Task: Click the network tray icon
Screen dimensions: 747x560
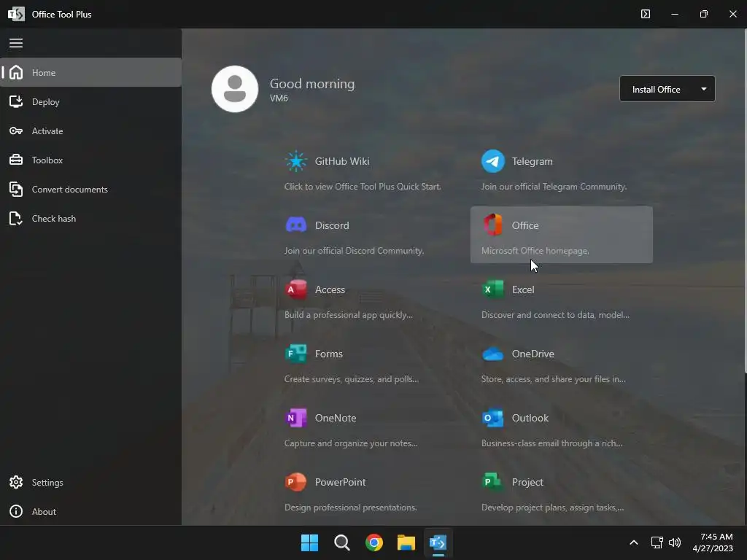Action: 657,542
